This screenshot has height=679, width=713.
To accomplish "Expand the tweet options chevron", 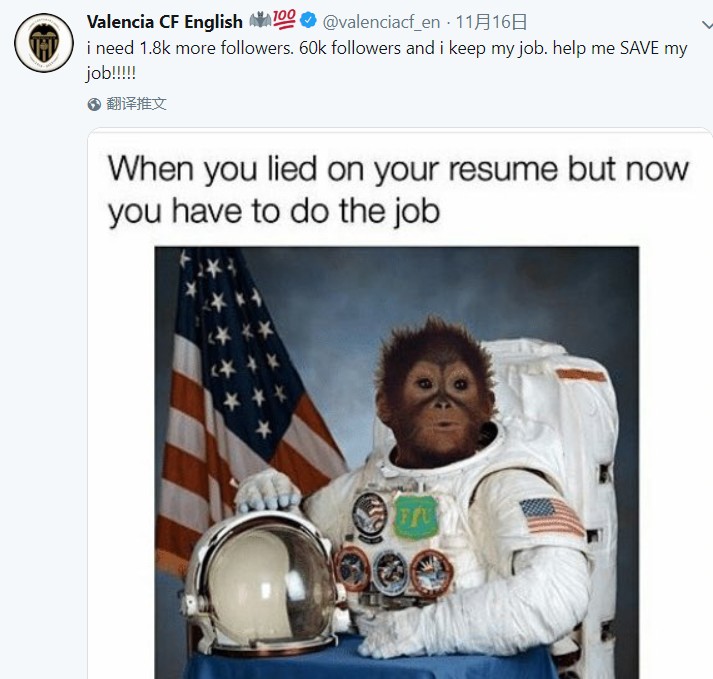I will coord(707,25).
